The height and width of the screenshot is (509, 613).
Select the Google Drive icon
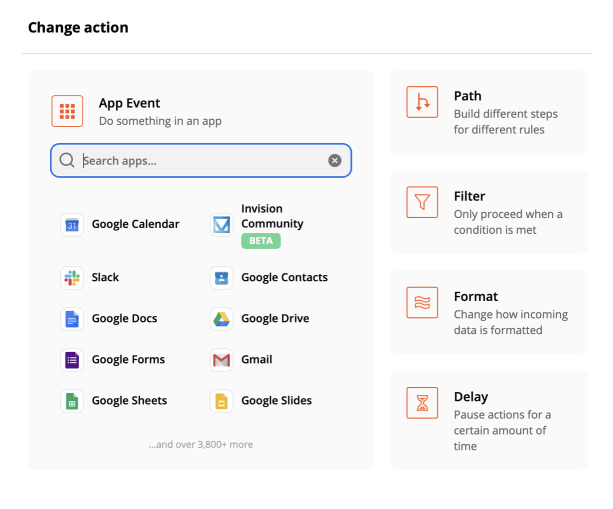[x=222, y=319]
